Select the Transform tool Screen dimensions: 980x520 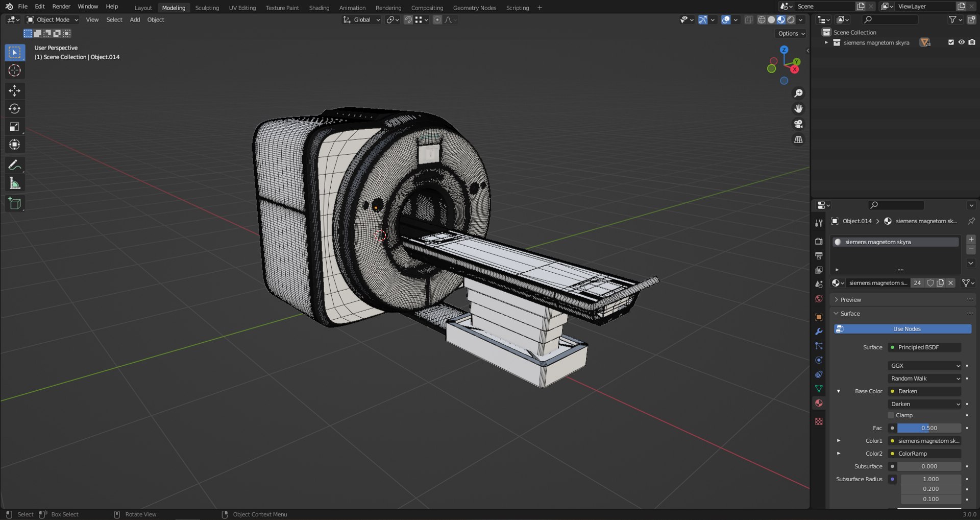[14, 145]
